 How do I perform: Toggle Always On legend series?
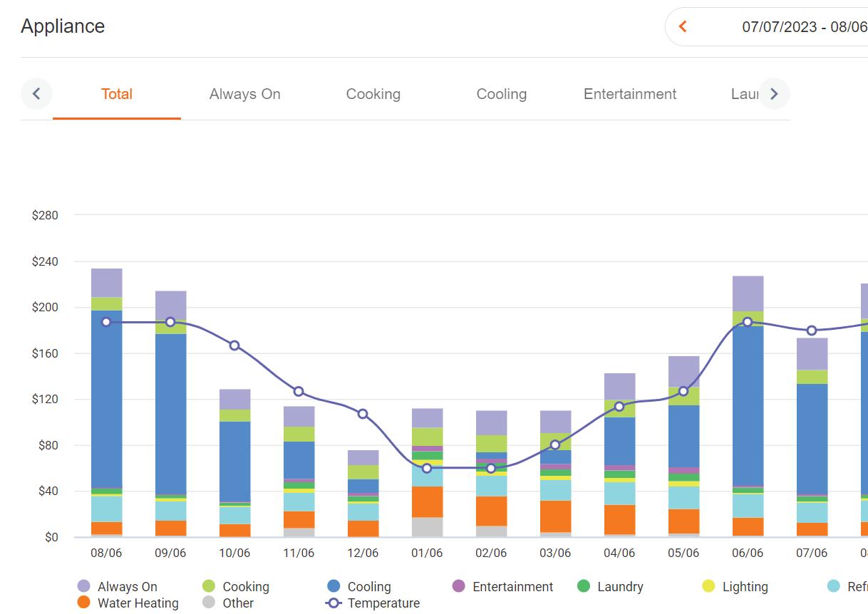point(118,587)
